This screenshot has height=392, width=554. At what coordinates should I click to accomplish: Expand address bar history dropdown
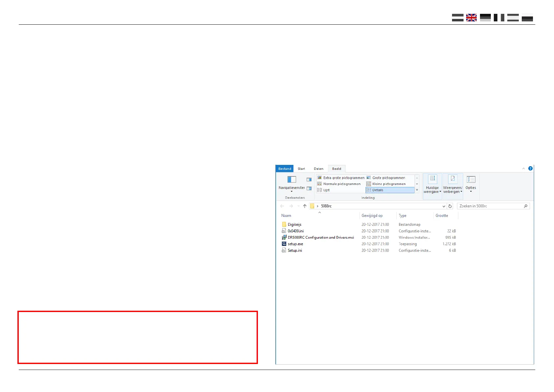[x=444, y=206]
